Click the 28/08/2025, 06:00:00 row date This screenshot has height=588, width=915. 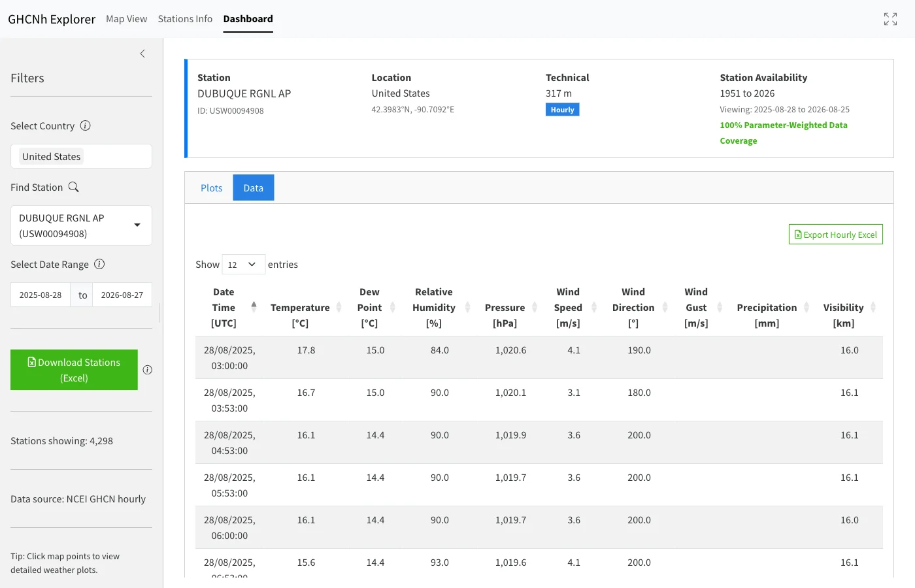(x=229, y=528)
